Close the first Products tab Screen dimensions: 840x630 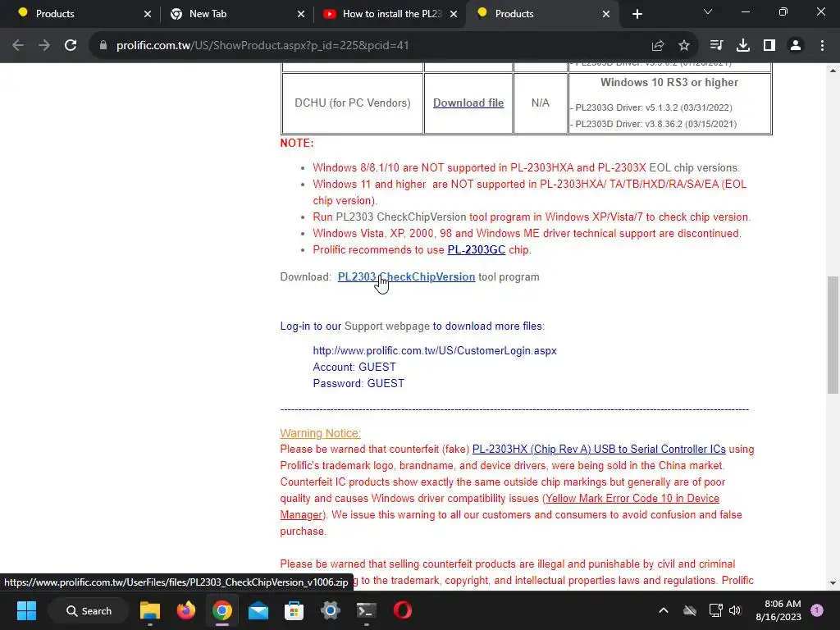coord(148,14)
